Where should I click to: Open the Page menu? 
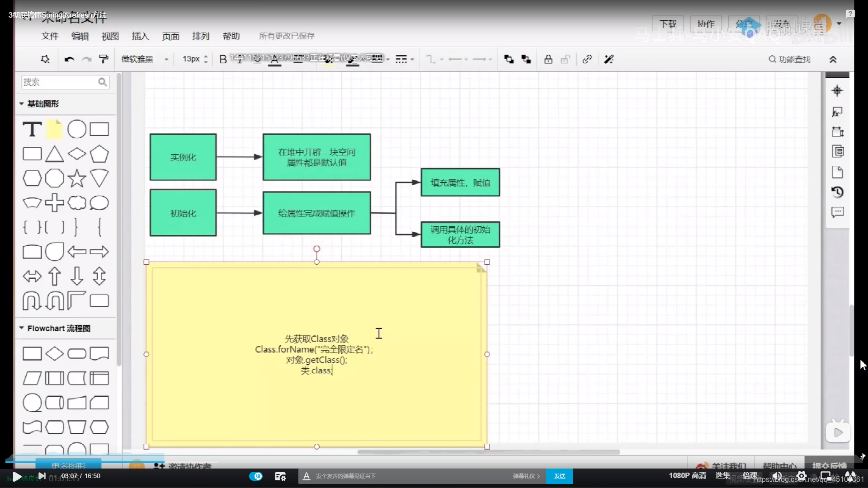[x=170, y=36]
